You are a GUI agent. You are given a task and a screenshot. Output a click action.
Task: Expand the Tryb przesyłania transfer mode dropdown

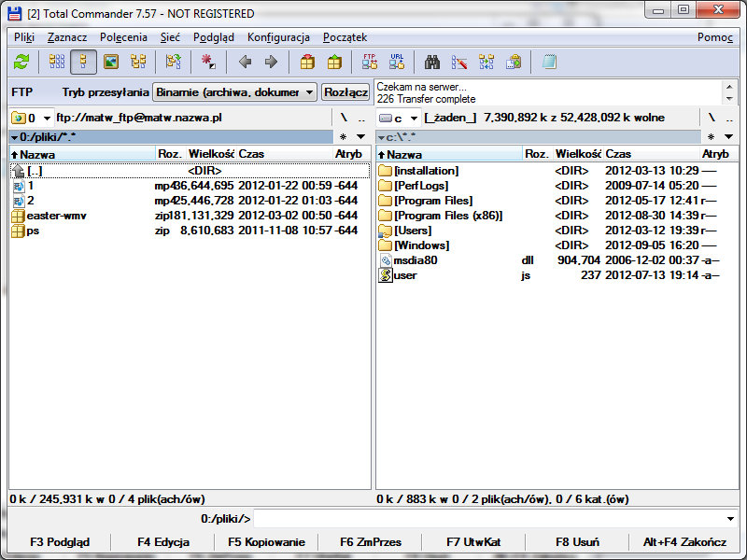tap(235, 92)
